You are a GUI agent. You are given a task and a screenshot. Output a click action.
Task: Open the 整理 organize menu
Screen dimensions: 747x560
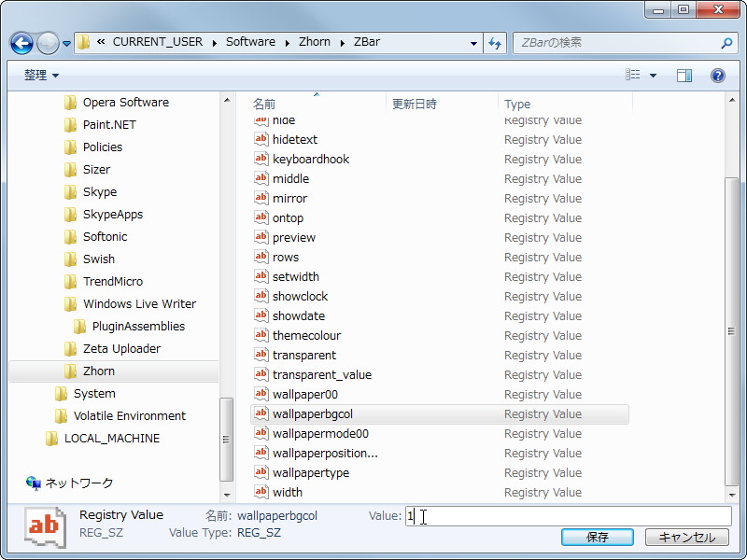click(x=41, y=76)
